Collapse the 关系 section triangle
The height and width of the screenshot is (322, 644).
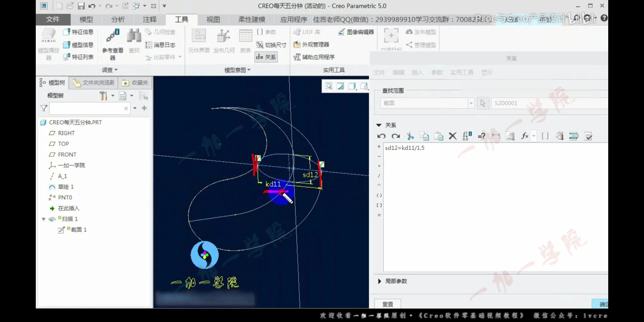[379, 125]
